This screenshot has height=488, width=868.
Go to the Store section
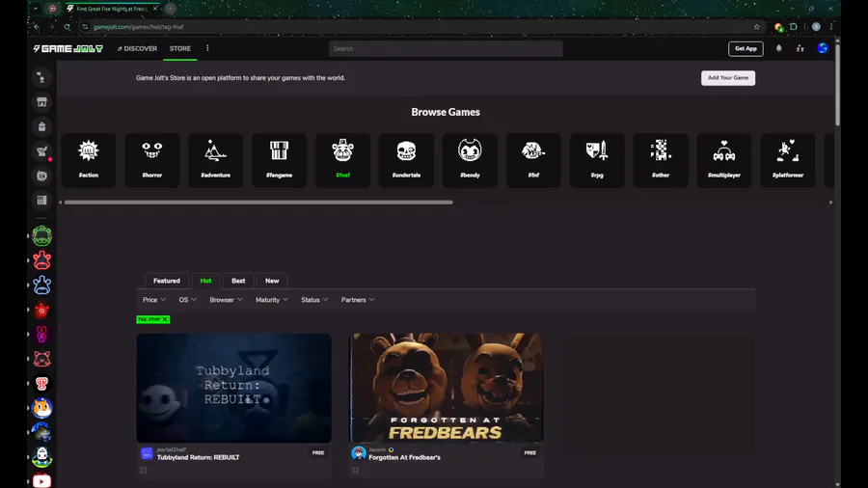180,48
